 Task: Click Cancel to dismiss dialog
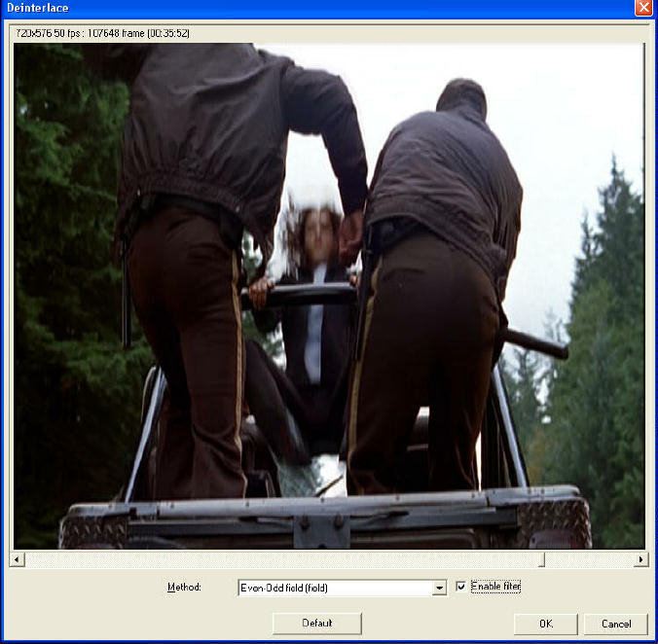click(x=615, y=624)
